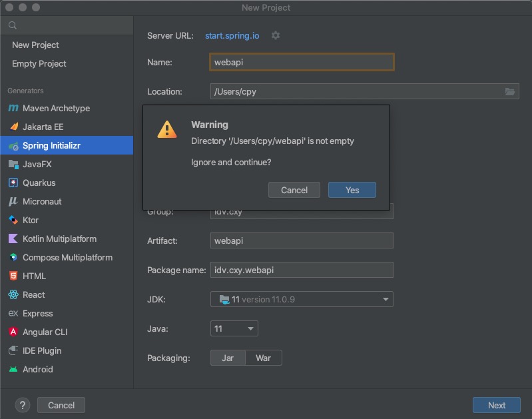Open the start.spring.io link
This screenshot has width=532, height=419.
(232, 36)
